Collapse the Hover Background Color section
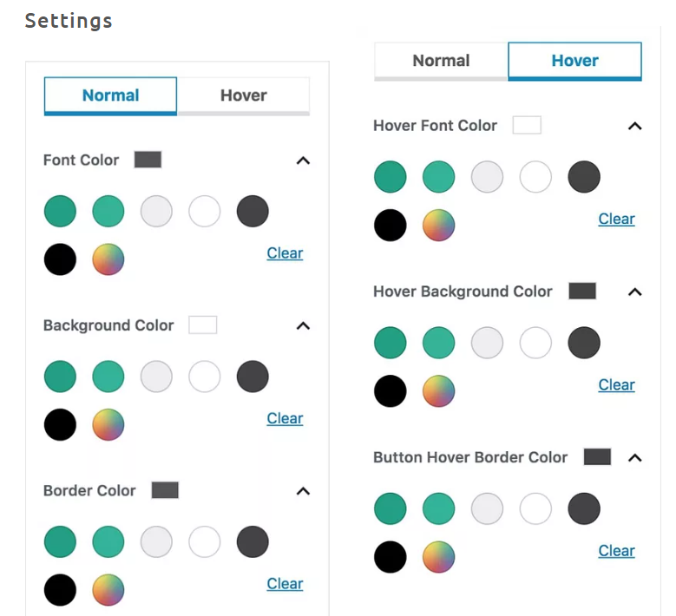676x616 pixels. click(x=634, y=292)
